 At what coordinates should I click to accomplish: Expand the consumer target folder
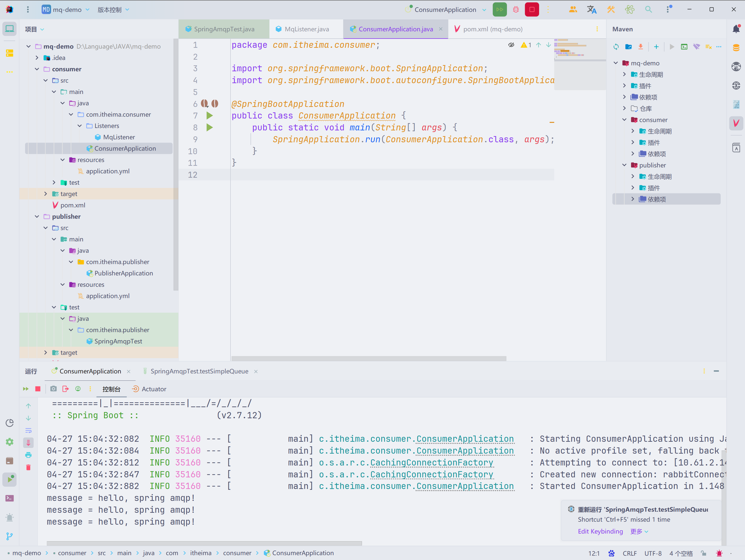[46, 194]
